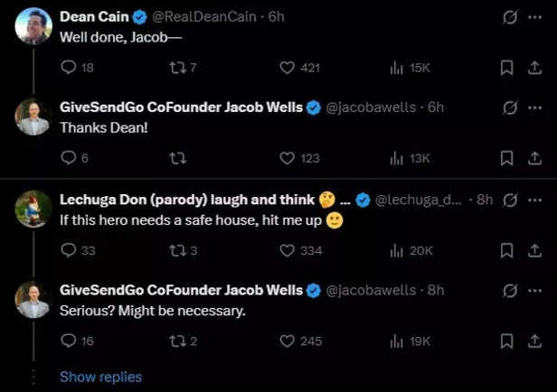Reply to Lechuga Don's safe house tweet
Screen dimensions: 557x392
69,250
